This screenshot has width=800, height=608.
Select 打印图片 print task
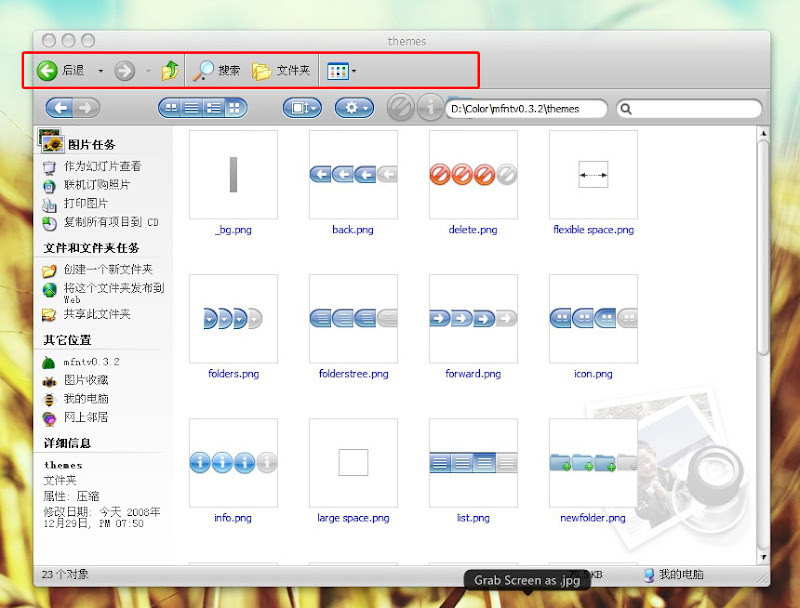tap(86, 204)
